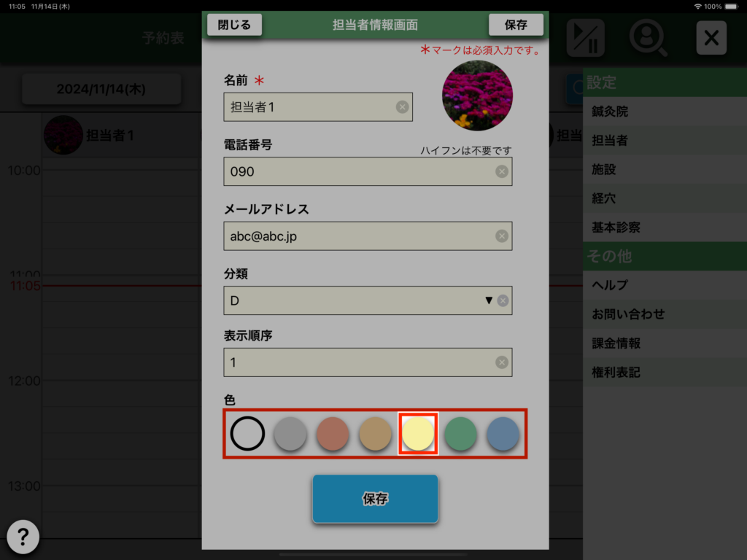Tap the flower profile photo thumbnail
The height and width of the screenshot is (560, 747).
477,96
